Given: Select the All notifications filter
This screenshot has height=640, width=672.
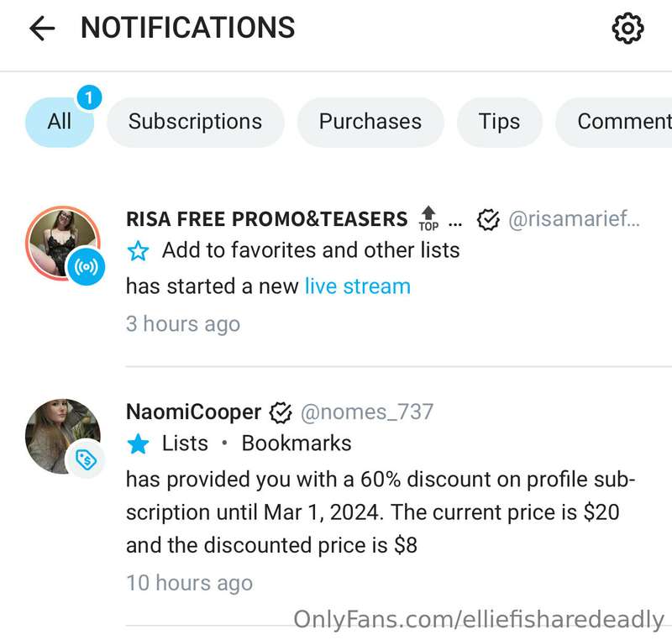Looking at the screenshot, I should point(60,122).
